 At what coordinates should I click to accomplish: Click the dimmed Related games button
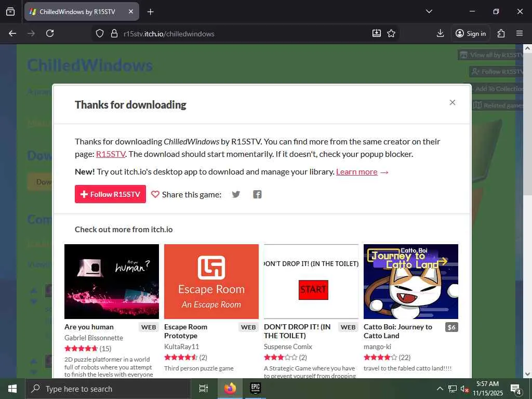[x=498, y=105]
